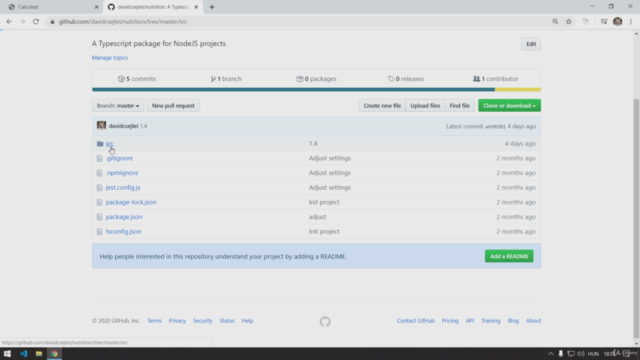Expand the Clone or download dropdown

pos(509,106)
